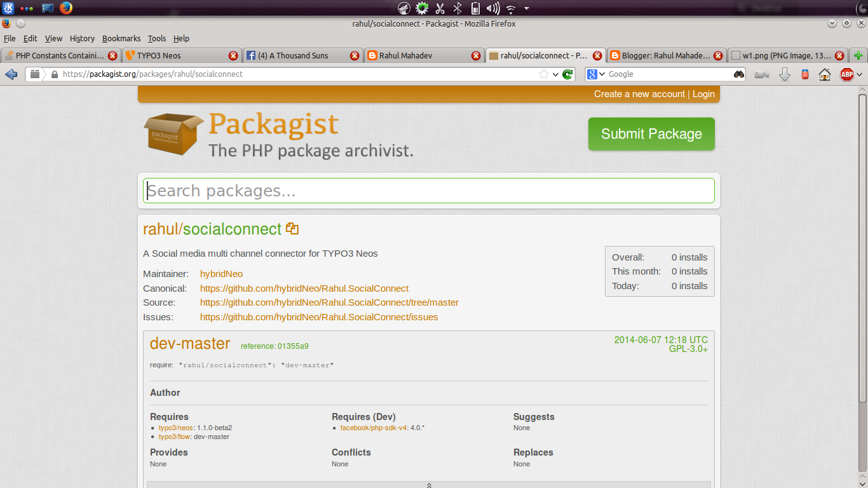Screen dimensions: 868x488
Task: Close the A Thousand Suns tab
Action: pos(355,55)
